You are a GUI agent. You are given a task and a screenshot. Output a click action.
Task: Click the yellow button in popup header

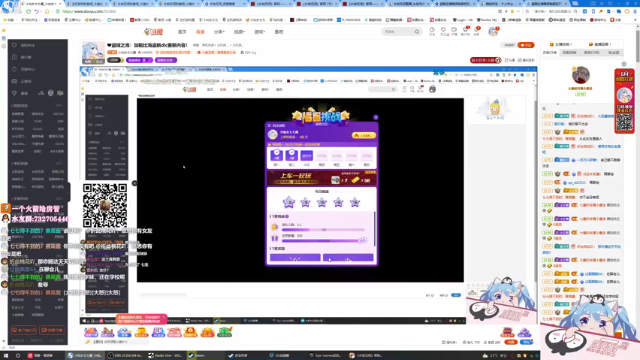pyautogui.click(x=363, y=135)
